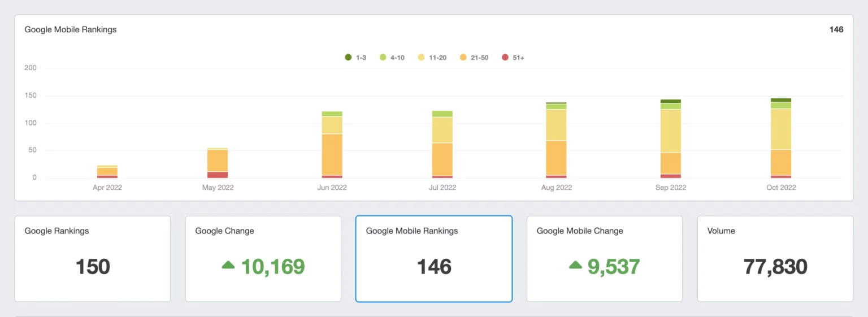Click the 'Aug 2022' axis label
Screen dimensions: 868x317
click(x=557, y=188)
